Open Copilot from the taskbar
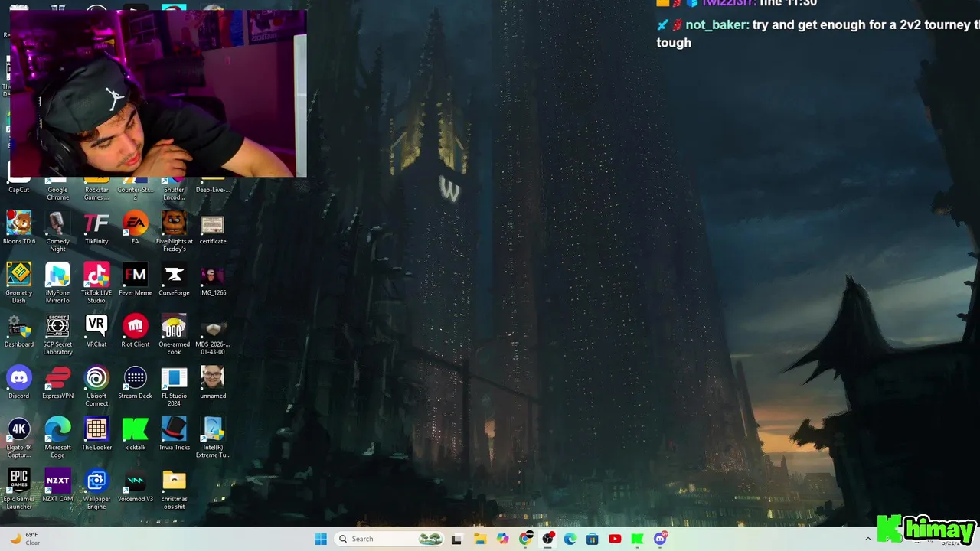The height and width of the screenshot is (551, 980). [502, 539]
